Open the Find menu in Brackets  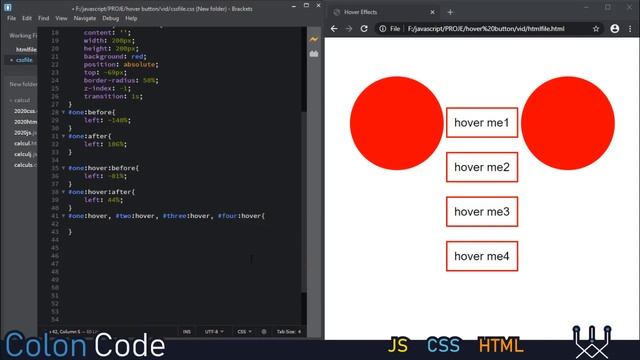[43, 18]
